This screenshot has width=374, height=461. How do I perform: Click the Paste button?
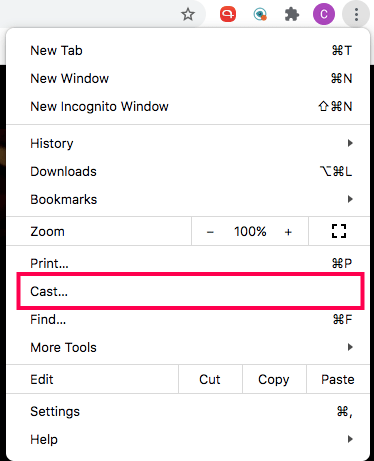tap(338, 379)
